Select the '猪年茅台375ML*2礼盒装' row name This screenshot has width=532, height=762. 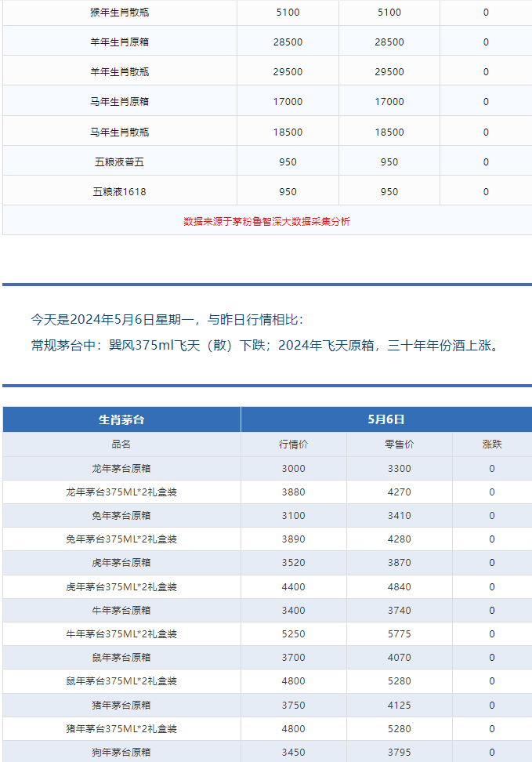pyautogui.click(x=121, y=729)
